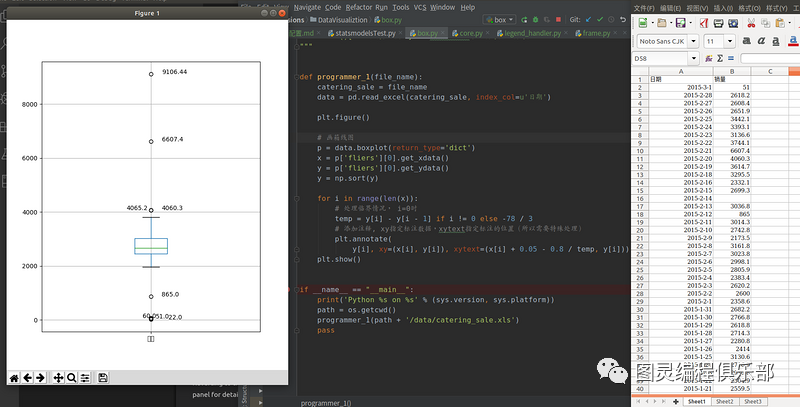
Task: Open the Noto Sans CJK font name dropdown
Action: 693,41
